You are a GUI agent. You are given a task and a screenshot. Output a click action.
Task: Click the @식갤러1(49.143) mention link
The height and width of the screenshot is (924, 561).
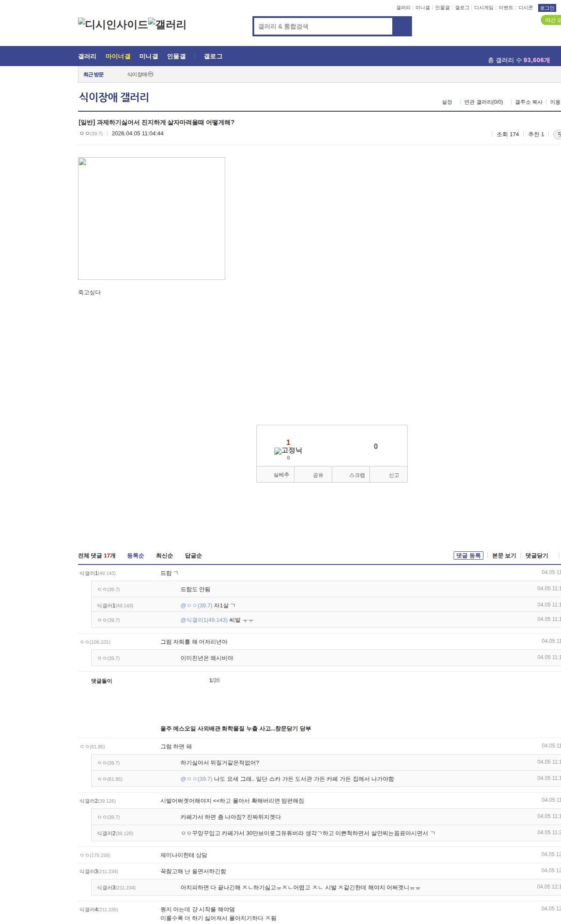[204, 620]
